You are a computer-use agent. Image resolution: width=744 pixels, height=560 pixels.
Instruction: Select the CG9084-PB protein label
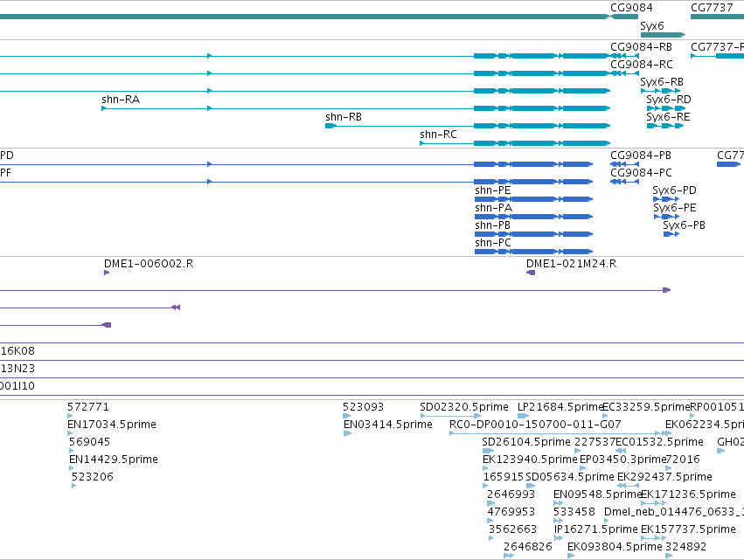[x=641, y=156]
